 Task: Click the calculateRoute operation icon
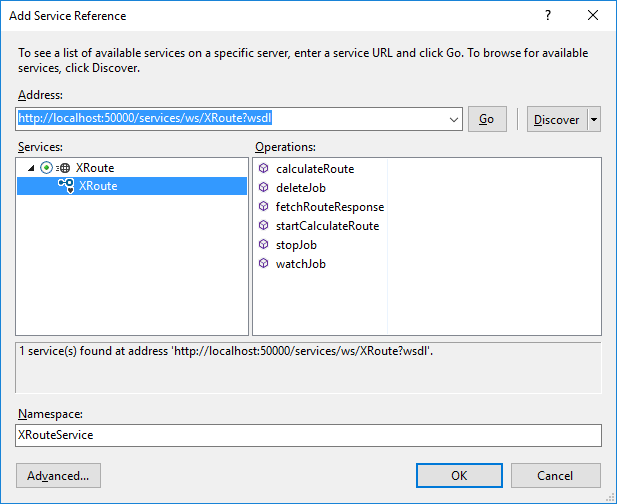tap(263, 169)
